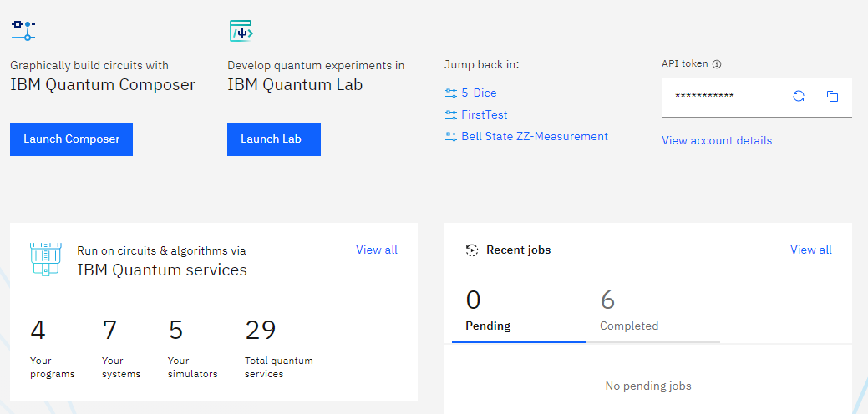Copy the API token with the copy icon

coord(833,96)
